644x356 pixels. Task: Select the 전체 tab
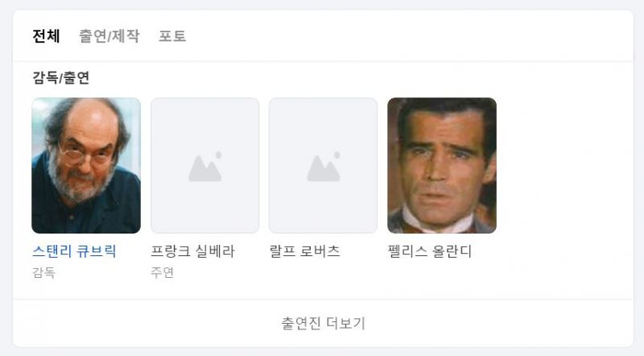(x=46, y=36)
